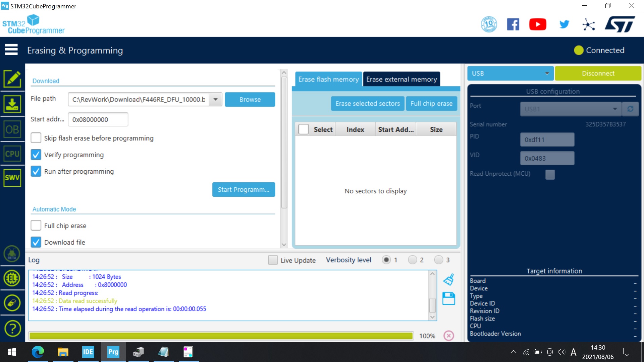Click the VID value field 0x0483
Viewport: 644px width, 362px height.
(x=547, y=158)
